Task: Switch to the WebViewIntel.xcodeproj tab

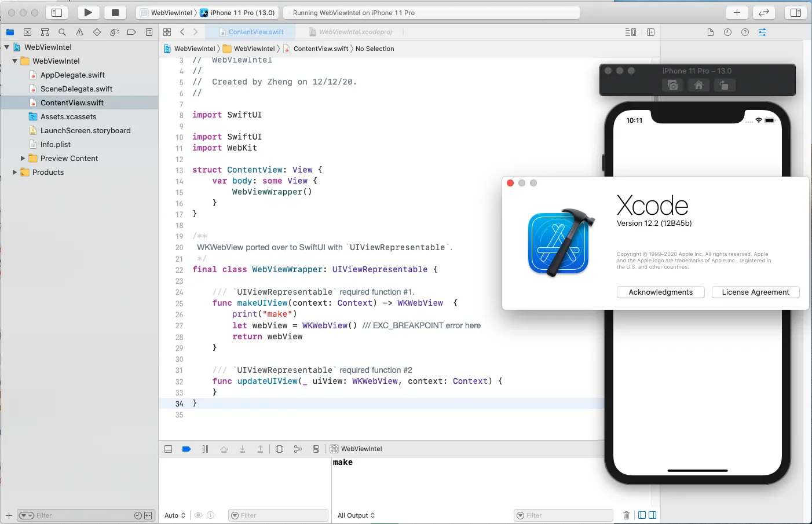Action: 351,32
